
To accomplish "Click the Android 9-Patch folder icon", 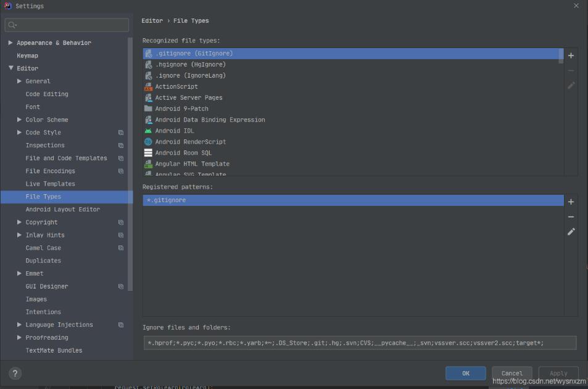I will pos(148,109).
